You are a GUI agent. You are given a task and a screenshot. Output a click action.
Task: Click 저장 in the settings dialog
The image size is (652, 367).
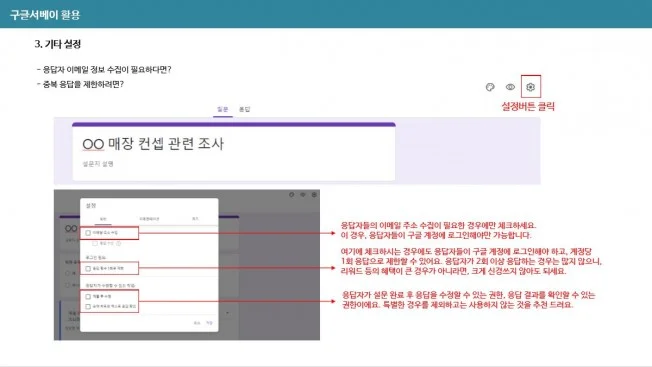[209, 323]
